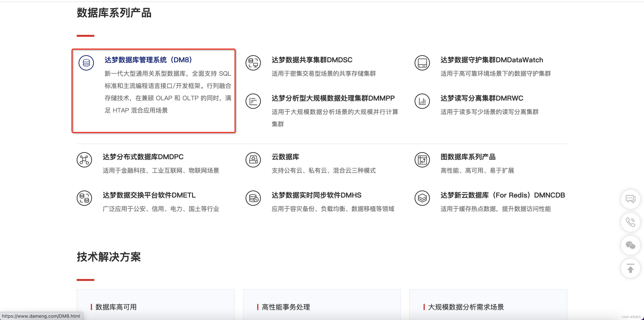
Task: Open 达梦数据守护集群DMDataWatch link
Action: pyautogui.click(x=491, y=60)
